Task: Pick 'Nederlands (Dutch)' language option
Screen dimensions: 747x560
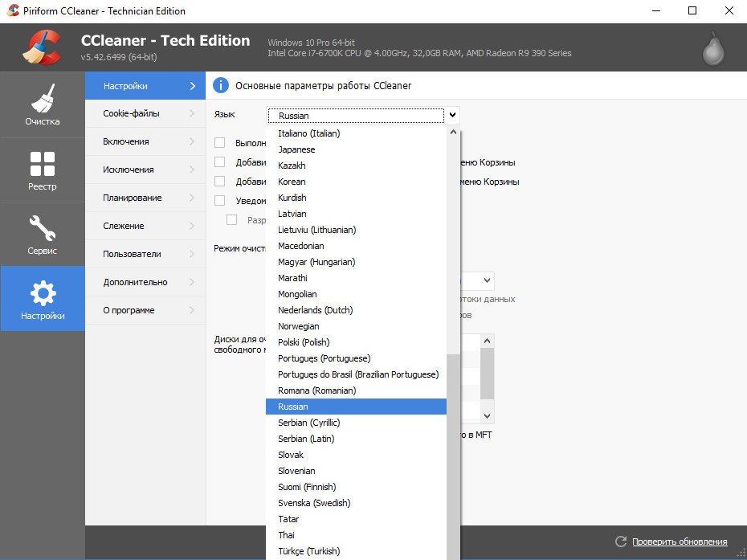Action: tap(357, 310)
